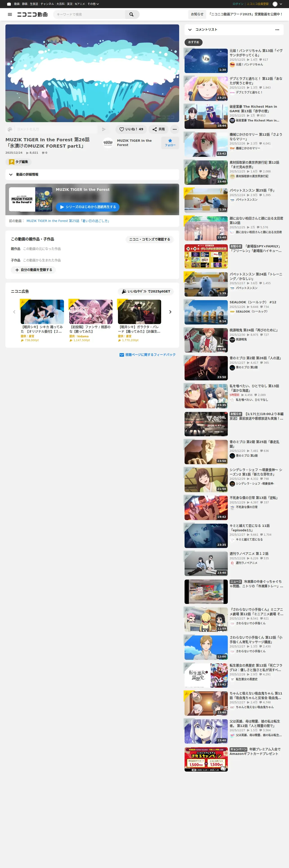289x868 pixels.
Task: Click the Niconico TV logo icon
Action: click(x=9, y=4)
